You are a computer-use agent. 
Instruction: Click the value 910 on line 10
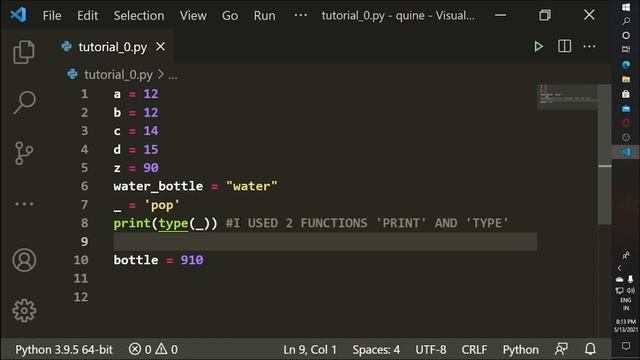[x=192, y=260]
